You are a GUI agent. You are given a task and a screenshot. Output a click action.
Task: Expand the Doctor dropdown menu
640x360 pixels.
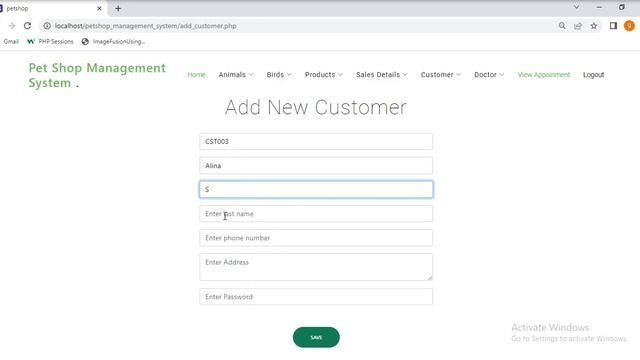[x=489, y=75]
